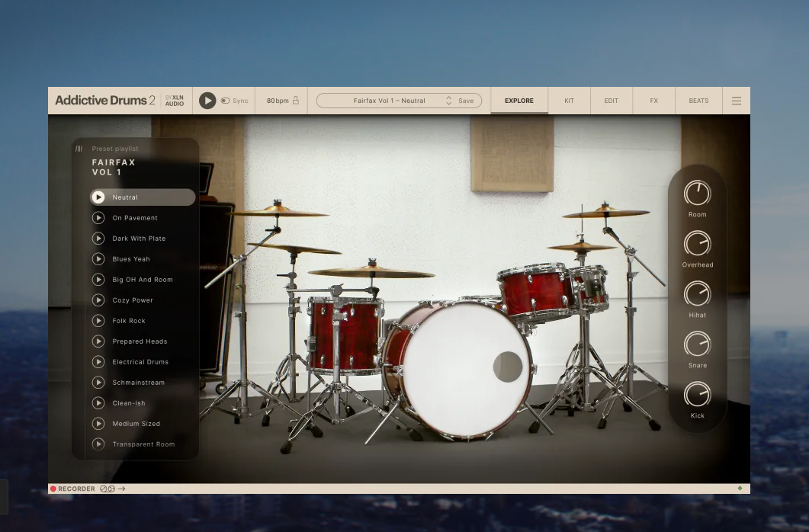
Task: Click the green indicator at the recorder's right
Action: (x=740, y=487)
